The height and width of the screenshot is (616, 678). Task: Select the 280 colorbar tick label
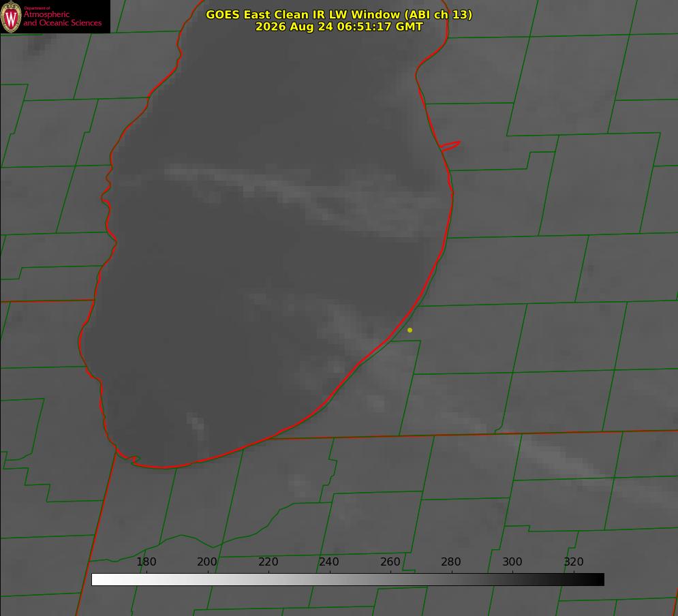coord(451,561)
